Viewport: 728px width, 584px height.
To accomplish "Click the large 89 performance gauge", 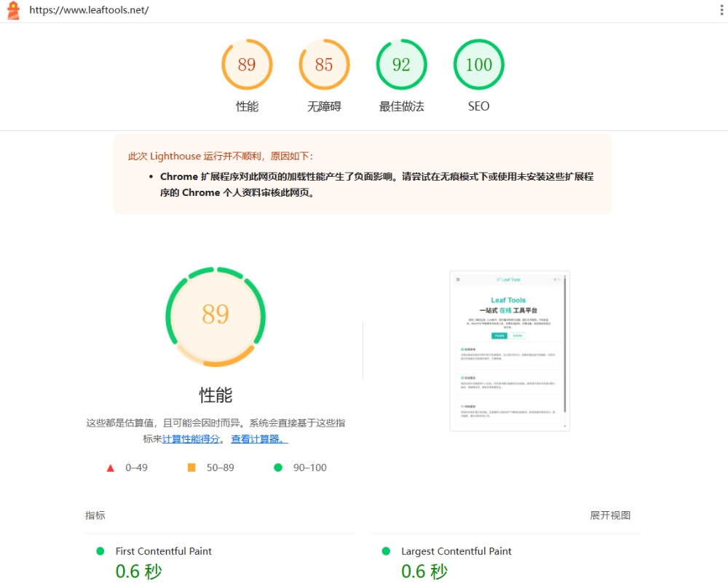I will point(215,317).
